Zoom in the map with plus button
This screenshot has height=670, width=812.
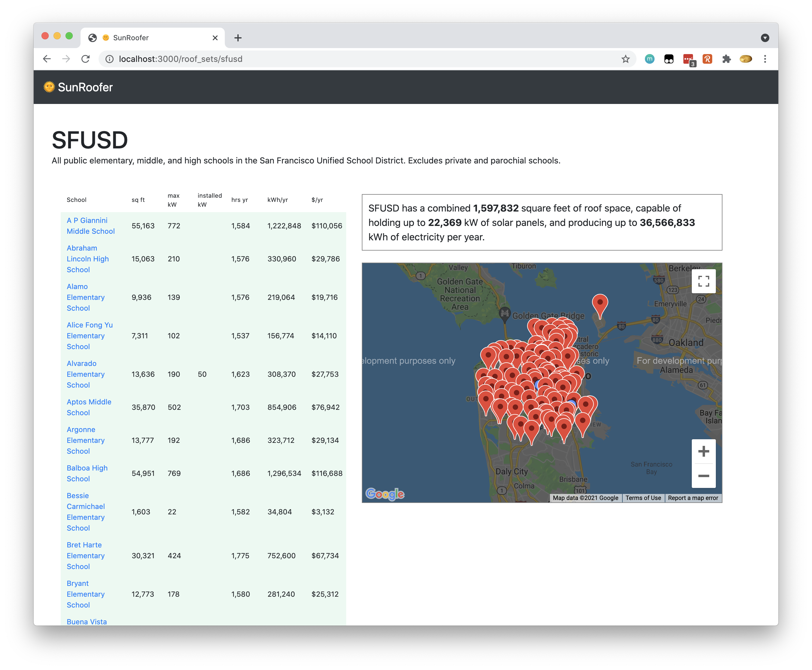703,451
